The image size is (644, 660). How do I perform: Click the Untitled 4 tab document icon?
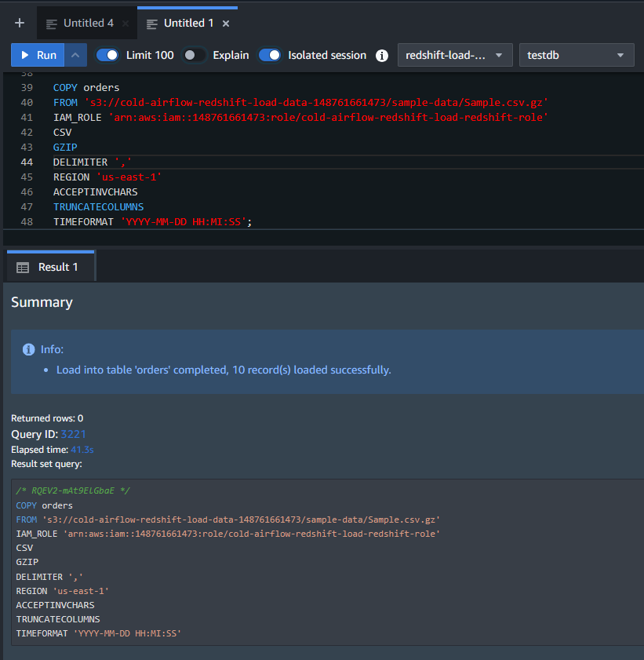52,24
